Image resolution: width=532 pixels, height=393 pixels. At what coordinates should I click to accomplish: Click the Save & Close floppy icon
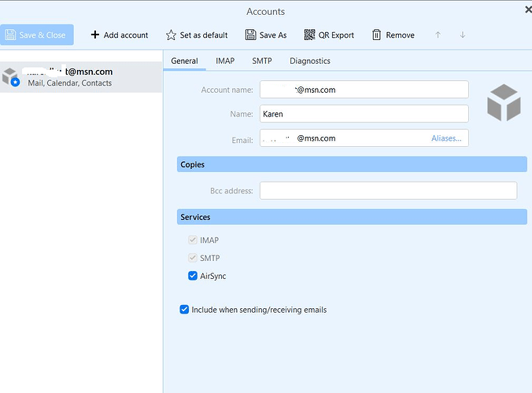(x=10, y=35)
